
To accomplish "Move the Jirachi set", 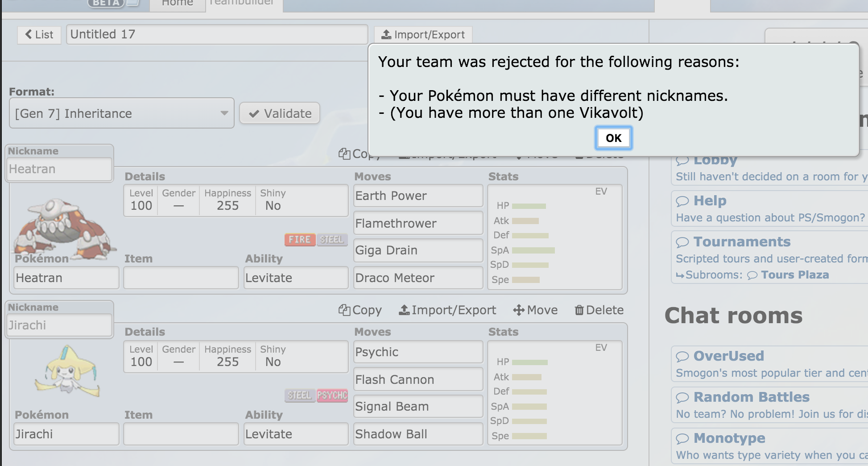I will (x=535, y=310).
